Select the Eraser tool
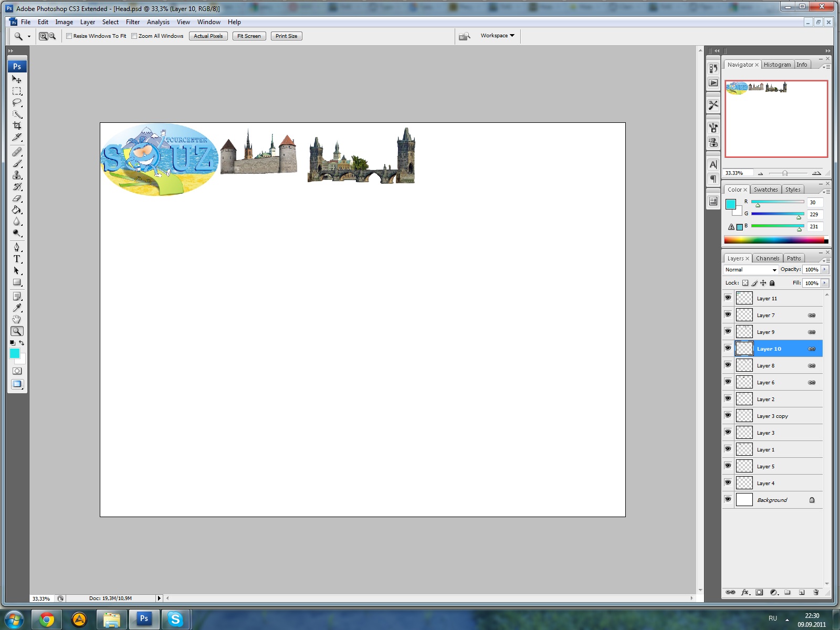Screen dimensions: 840x630 tap(17, 198)
